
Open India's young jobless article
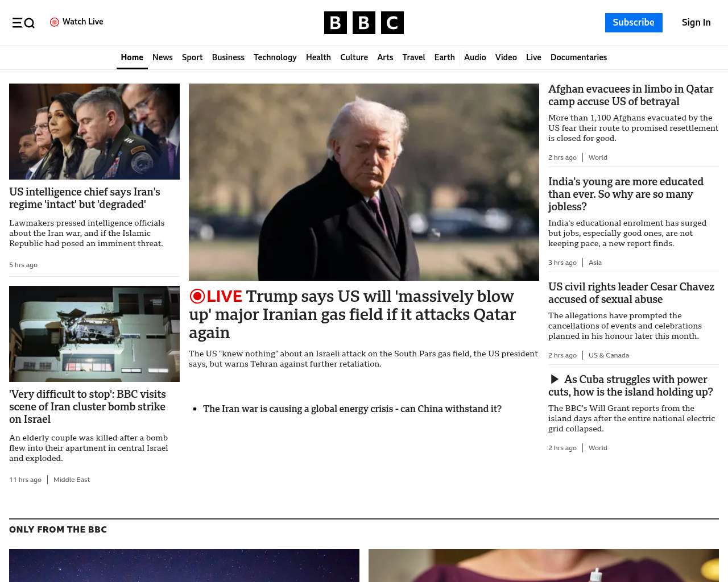click(626, 194)
